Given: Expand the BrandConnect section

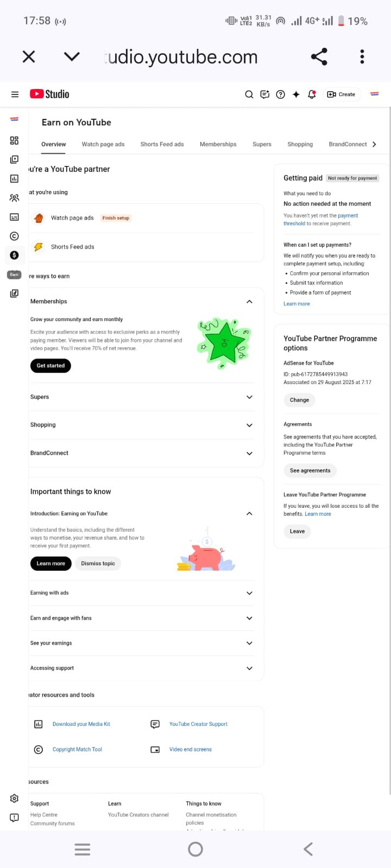Looking at the screenshot, I should [249, 453].
